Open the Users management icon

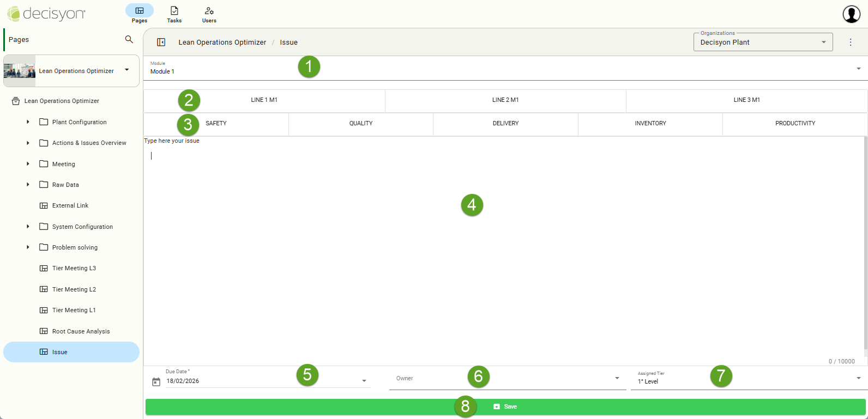pos(209,11)
